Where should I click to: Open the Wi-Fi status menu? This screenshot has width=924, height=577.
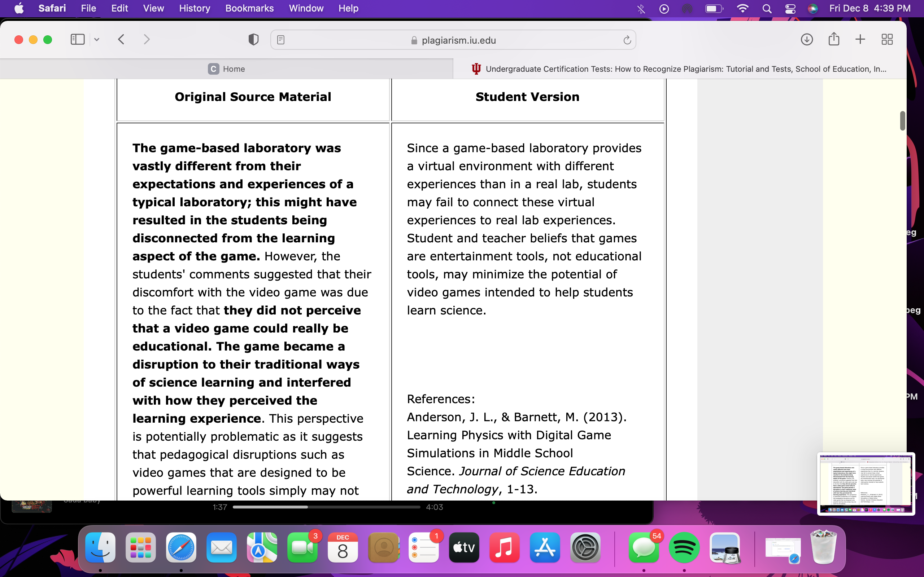click(742, 8)
